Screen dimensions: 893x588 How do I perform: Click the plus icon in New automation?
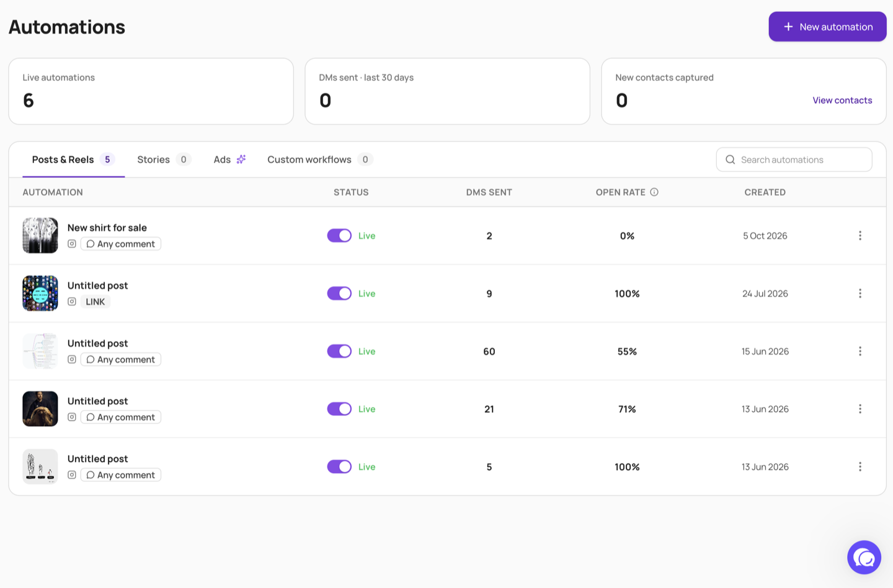coord(788,27)
